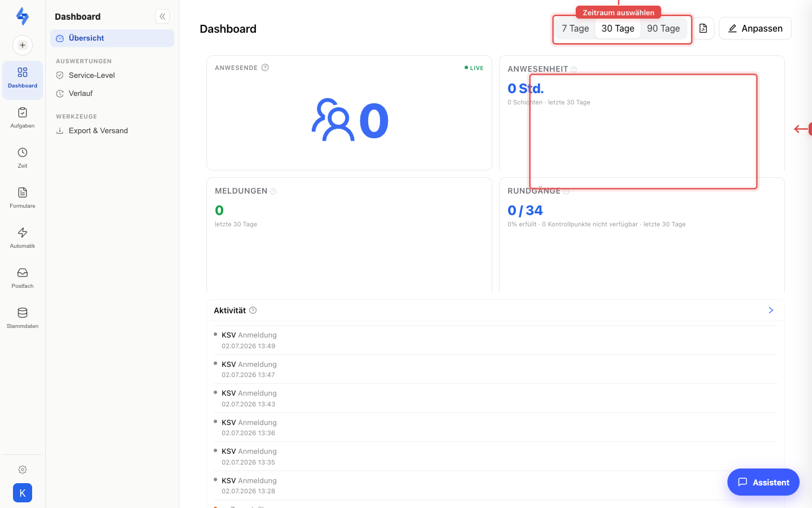The image size is (812, 508).
Task: Select the 90 Tage time range
Action: (x=664, y=28)
